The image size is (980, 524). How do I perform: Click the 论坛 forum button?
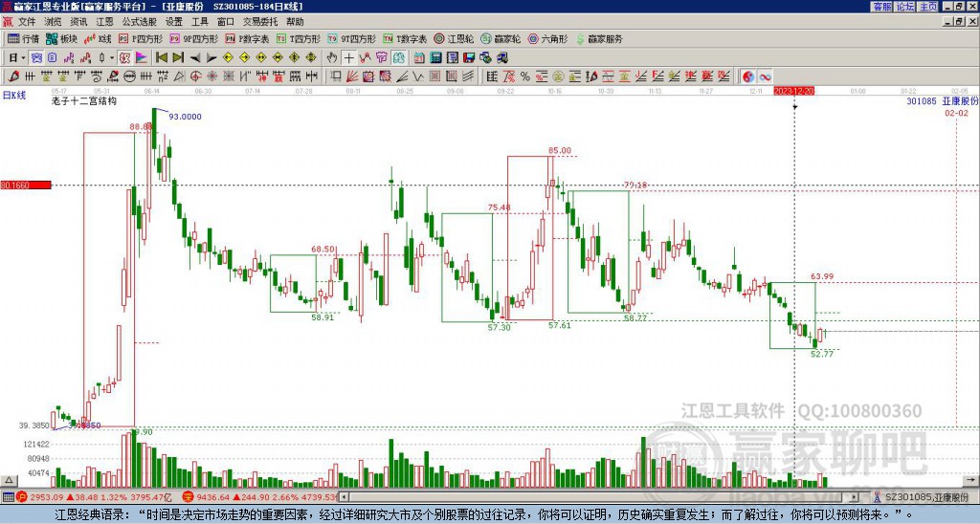905,7
